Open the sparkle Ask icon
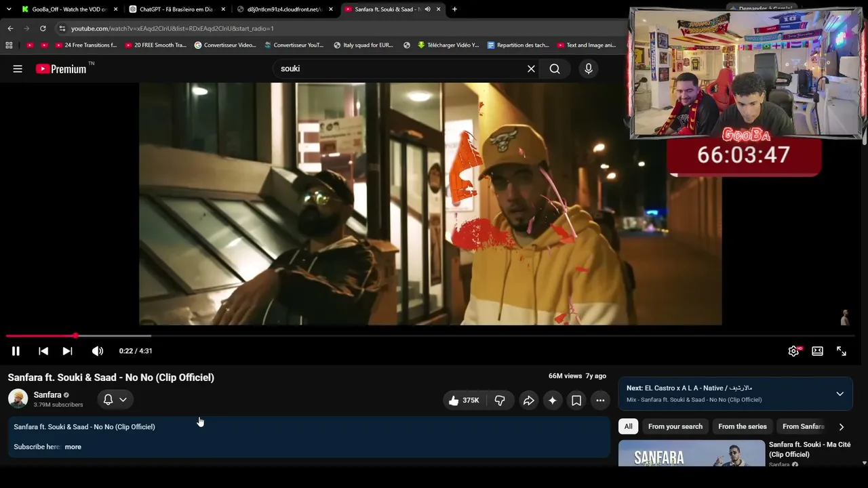The width and height of the screenshot is (868, 488). click(x=553, y=401)
